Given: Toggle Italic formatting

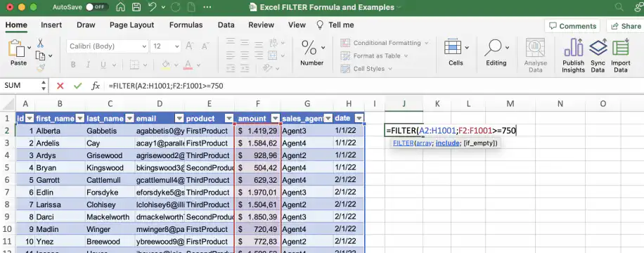Looking at the screenshot, I should 88,65.
